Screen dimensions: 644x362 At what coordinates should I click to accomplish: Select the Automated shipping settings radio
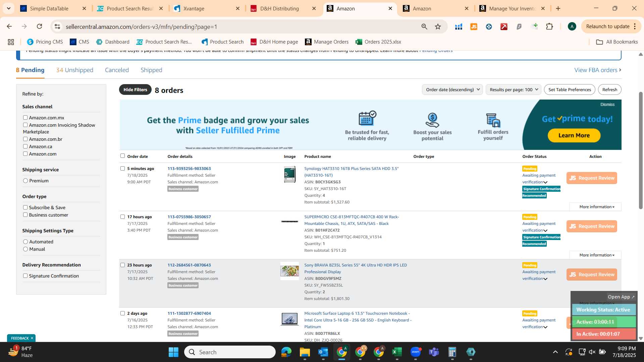[25, 242]
